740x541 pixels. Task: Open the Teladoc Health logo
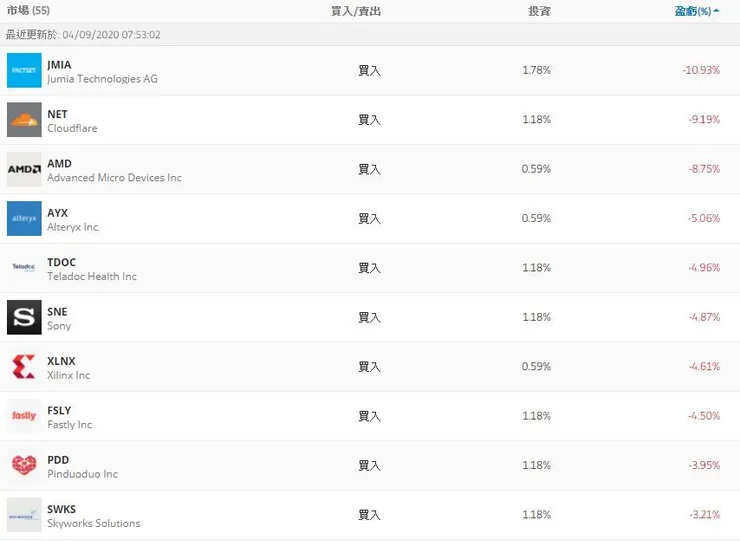point(24,268)
